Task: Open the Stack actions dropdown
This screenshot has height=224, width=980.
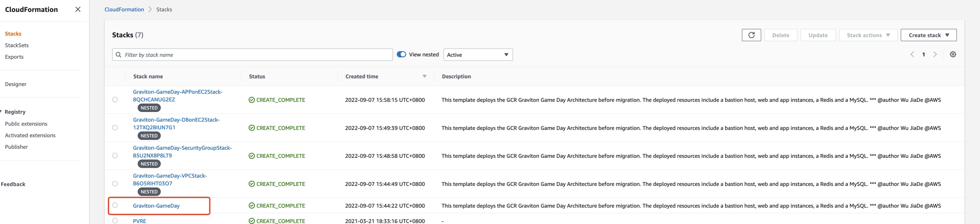Action: coord(868,35)
